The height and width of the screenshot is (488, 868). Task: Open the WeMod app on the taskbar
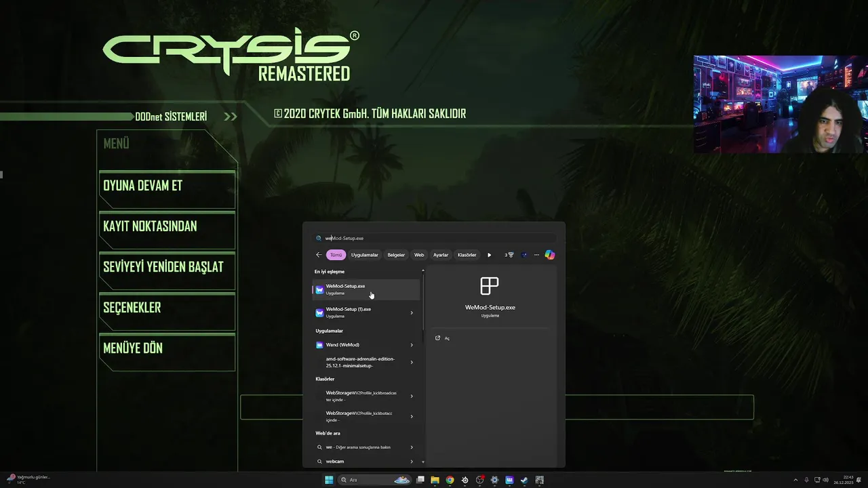coord(509,480)
